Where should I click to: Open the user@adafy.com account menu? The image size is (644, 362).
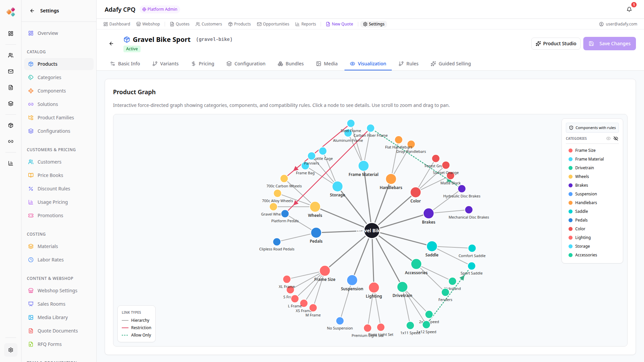coord(618,24)
